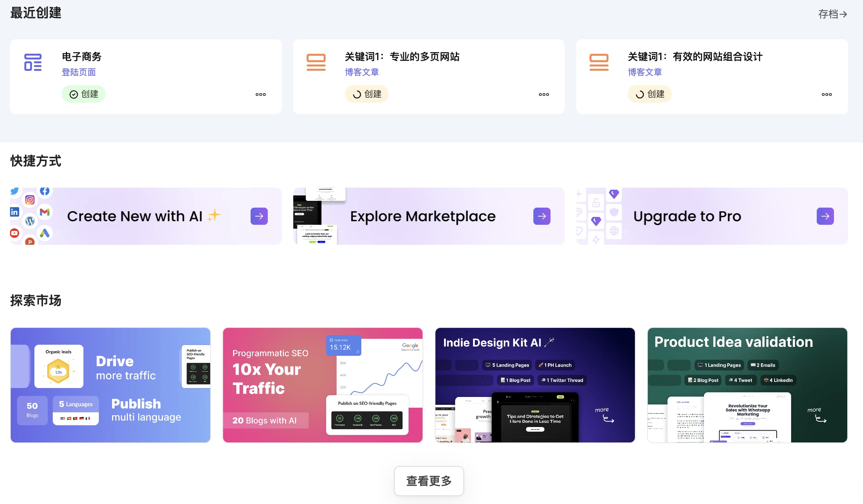Click the arrow icon on Explore Marketplace
This screenshot has height=504, width=863.
(x=542, y=216)
